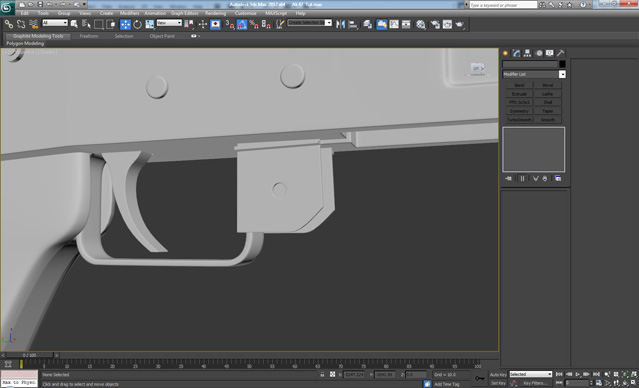Toggle the selection lock icon
This screenshot has height=388, width=639.
click(x=322, y=374)
